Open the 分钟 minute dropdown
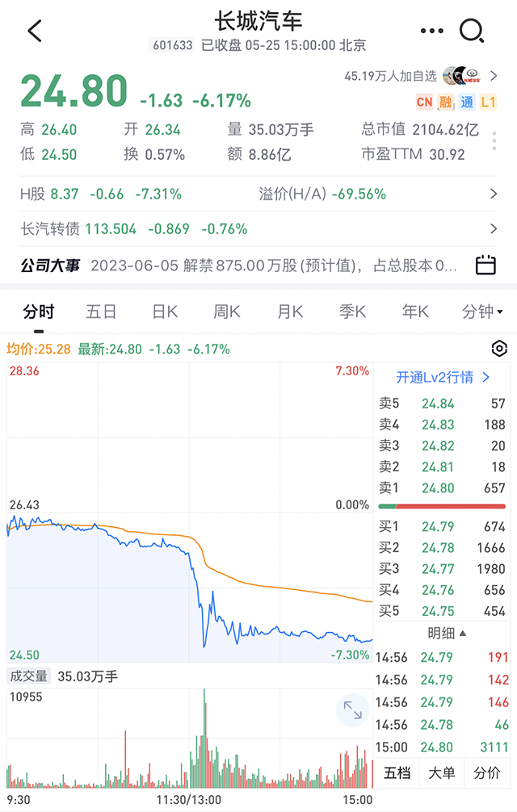This screenshot has width=517, height=812. 482,312
